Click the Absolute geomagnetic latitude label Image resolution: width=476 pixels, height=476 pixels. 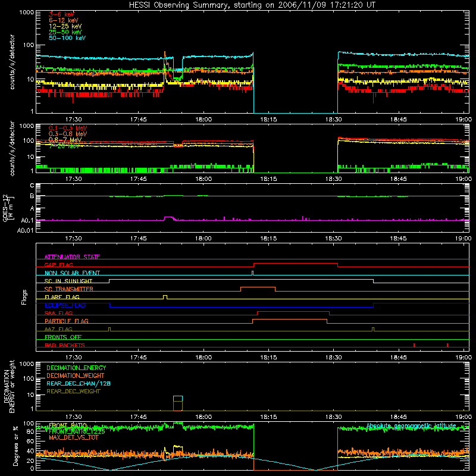point(411,425)
